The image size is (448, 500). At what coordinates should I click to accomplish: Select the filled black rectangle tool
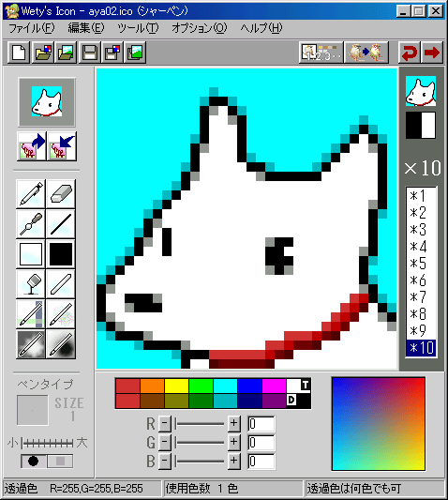pos(61,254)
